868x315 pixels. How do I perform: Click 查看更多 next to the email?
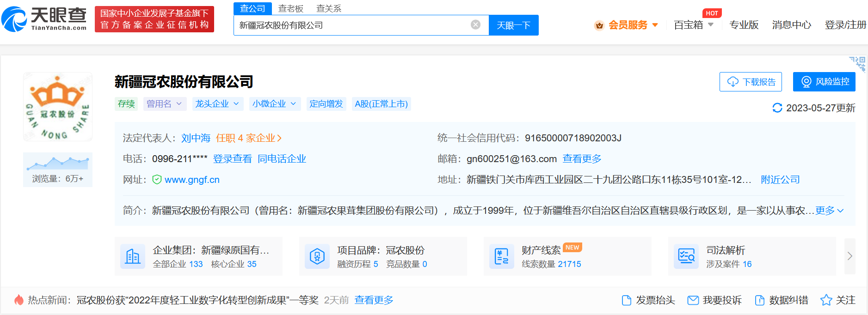[x=582, y=159]
